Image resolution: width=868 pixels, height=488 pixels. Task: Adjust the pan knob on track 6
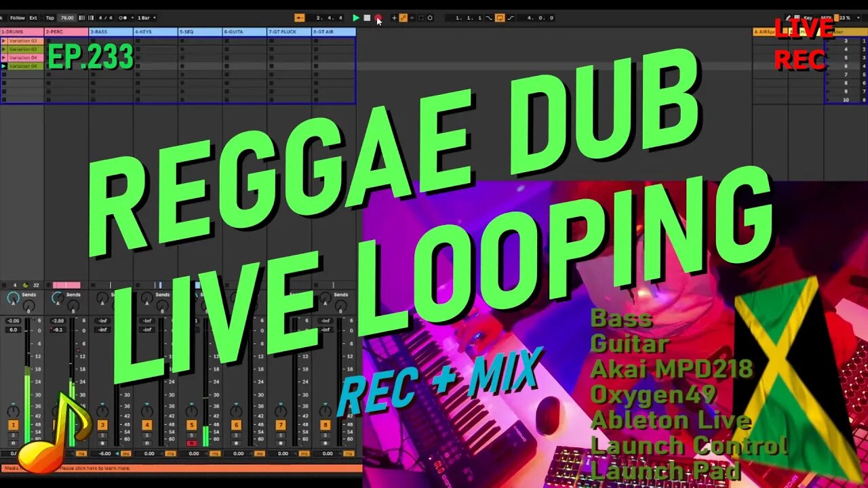click(x=236, y=411)
